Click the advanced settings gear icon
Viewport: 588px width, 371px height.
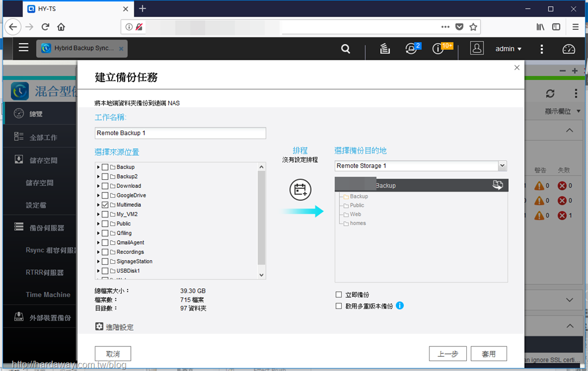(99, 326)
